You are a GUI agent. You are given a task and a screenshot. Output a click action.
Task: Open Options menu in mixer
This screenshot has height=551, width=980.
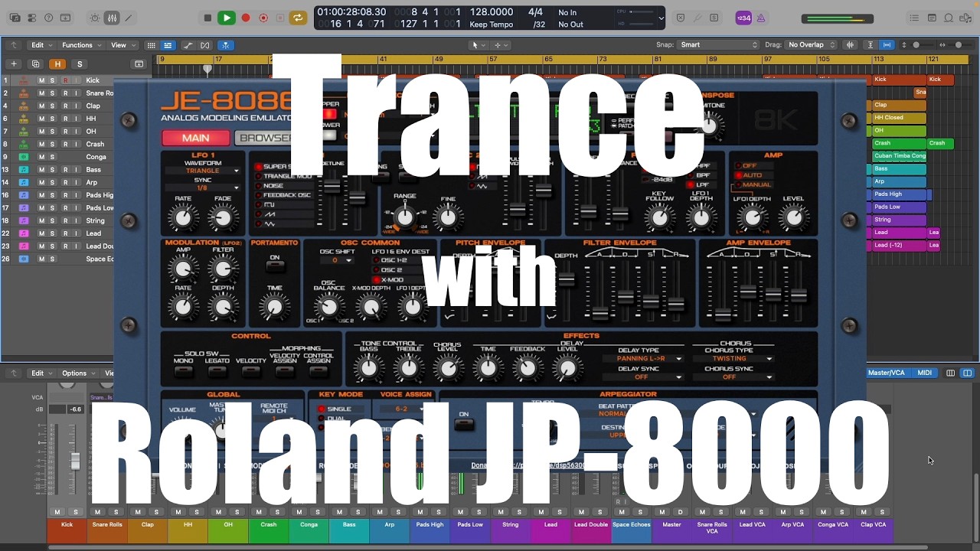78,373
